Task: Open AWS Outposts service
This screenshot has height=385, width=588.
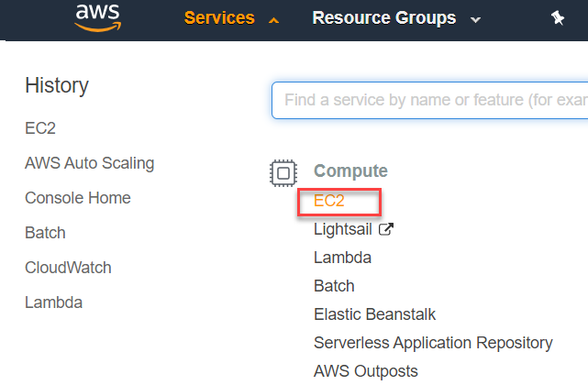Action: [366, 371]
